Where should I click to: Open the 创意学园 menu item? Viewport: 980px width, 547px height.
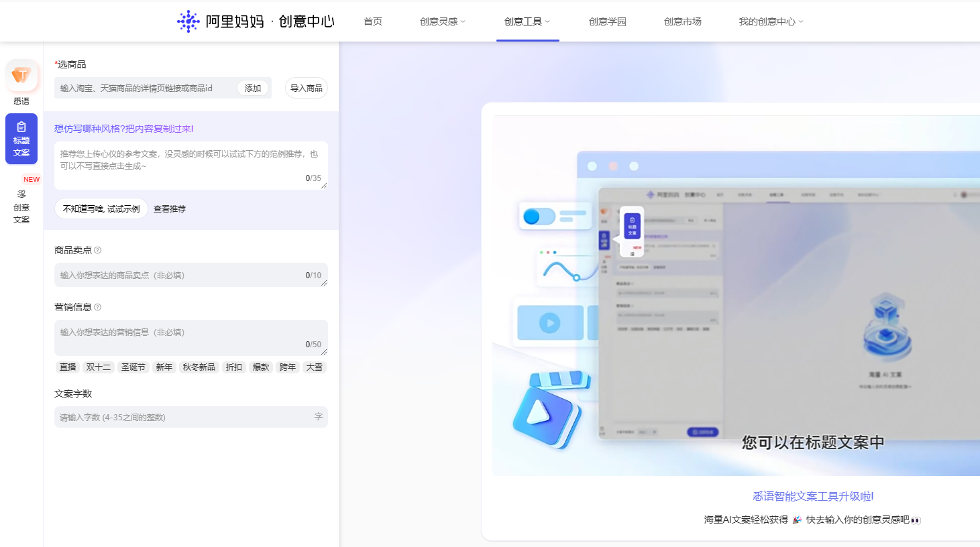click(608, 21)
